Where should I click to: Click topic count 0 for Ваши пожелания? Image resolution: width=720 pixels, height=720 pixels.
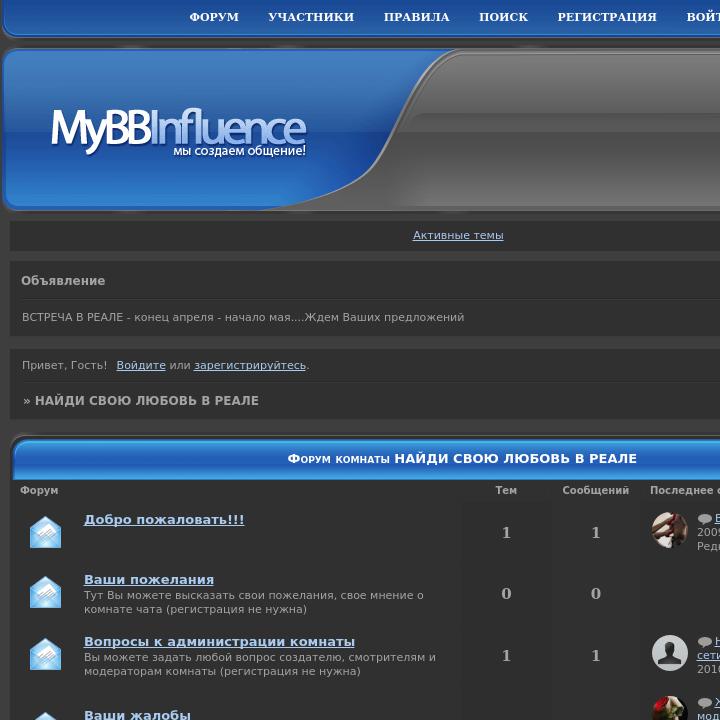click(x=506, y=594)
